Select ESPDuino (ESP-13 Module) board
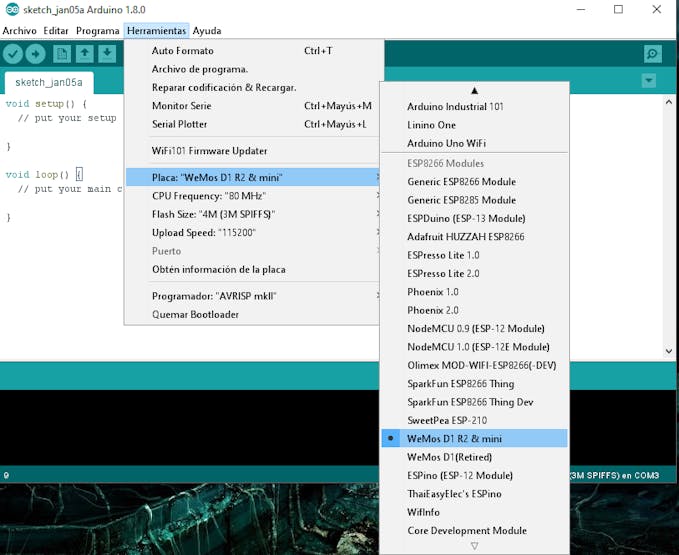 (x=474, y=219)
